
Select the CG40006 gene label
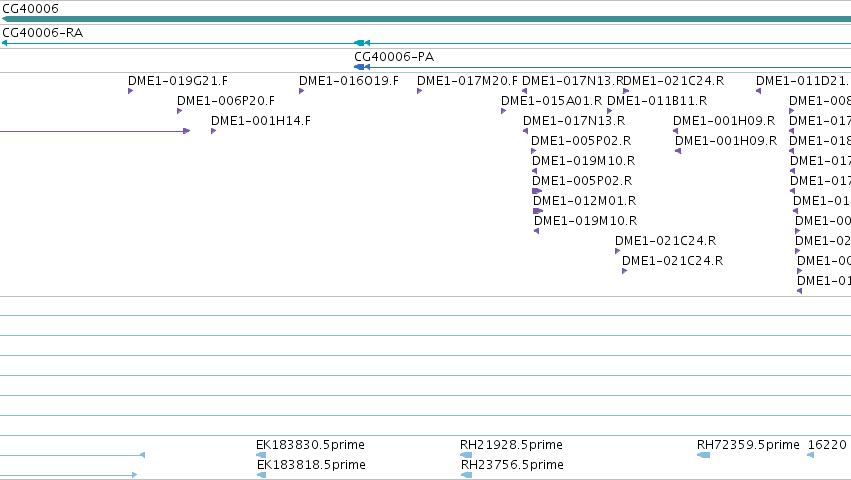(x=30, y=9)
